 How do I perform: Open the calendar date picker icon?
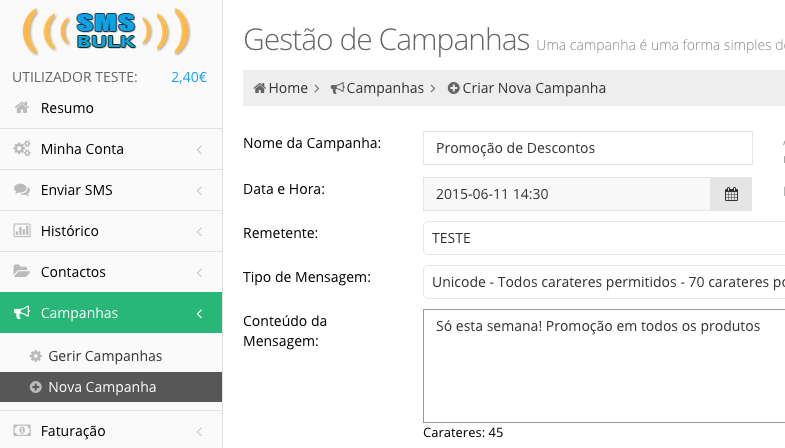pos(731,194)
